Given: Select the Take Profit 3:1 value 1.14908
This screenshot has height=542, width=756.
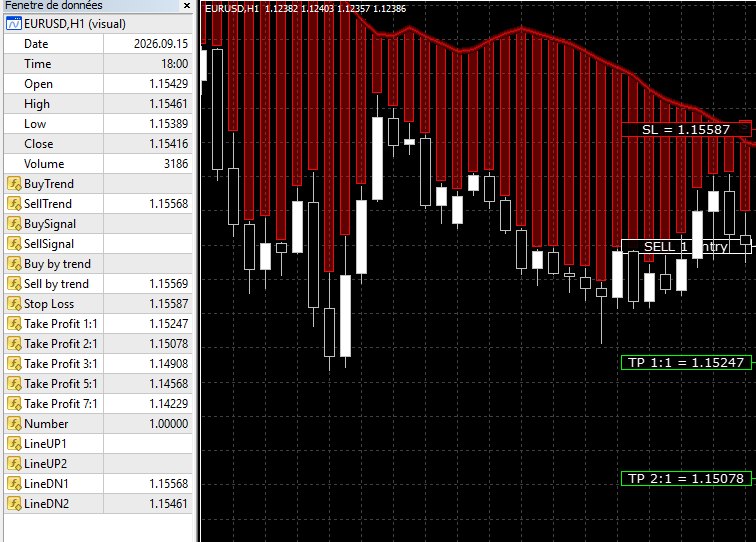Looking at the screenshot, I should click(x=169, y=364).
